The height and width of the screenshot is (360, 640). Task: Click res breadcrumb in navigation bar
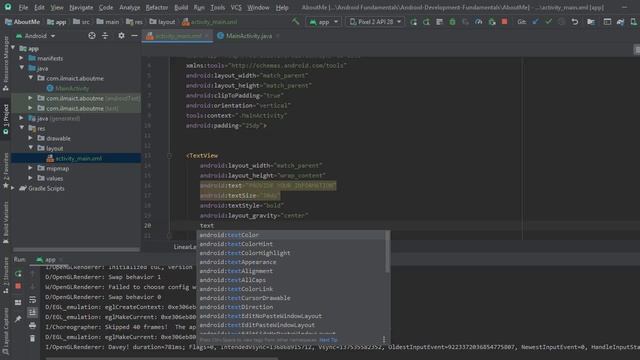[134, 22]
